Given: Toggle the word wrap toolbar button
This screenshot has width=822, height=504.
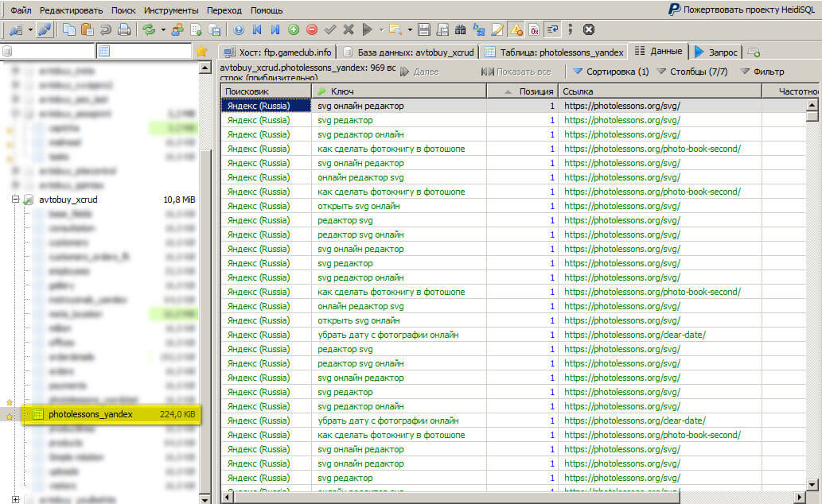Looking at the screenshot, I should (553, 30).
